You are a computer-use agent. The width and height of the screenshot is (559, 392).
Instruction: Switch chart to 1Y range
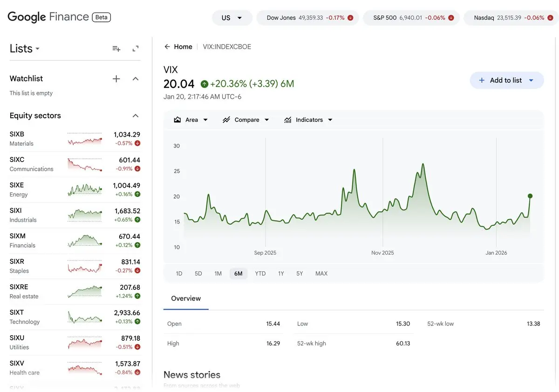tap(281, 273)
